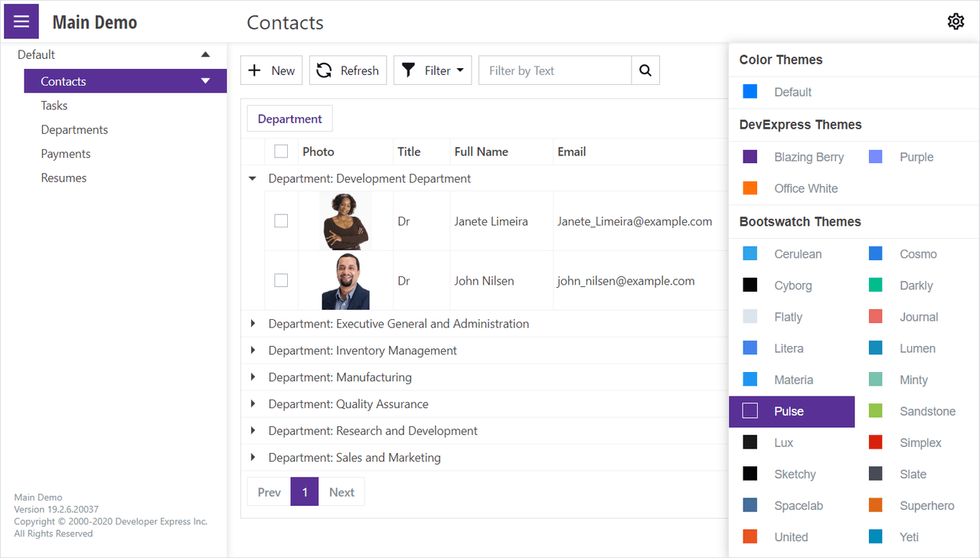Click the Prev page button
The width and height of the screenshot is (980, 558).
tap(269, 492)
